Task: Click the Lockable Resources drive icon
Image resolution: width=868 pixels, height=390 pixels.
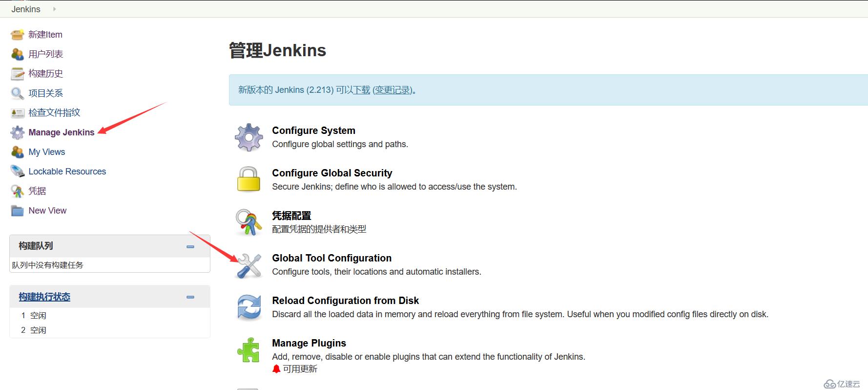Action: click(18, 172)
